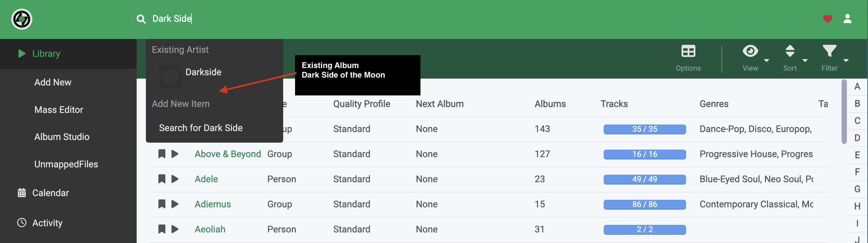Open the Mass Editor page

tap(59, 110)
